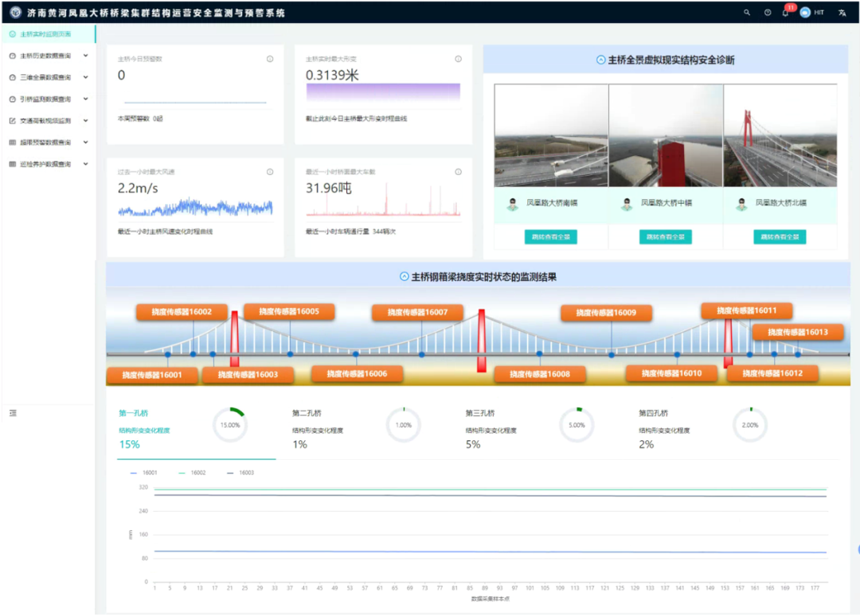This screenshot has height=616, width=860.
Task: Toggle the 16003 legend series in chart
Action: pos(240,473)
